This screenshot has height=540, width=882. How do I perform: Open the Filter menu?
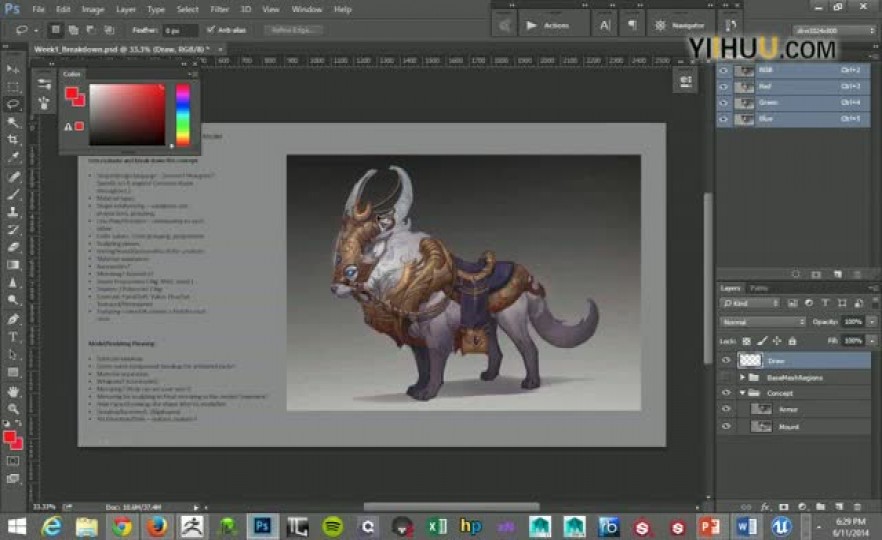219,10
